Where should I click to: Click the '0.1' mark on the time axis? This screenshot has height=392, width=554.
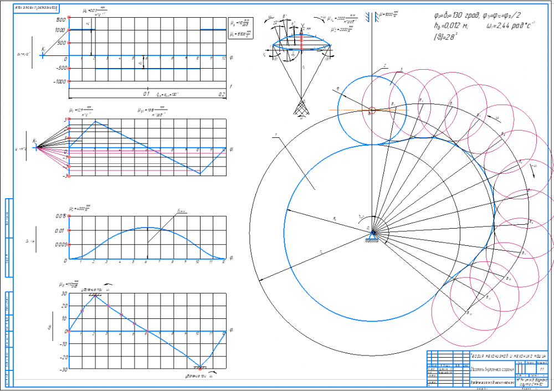pos(146,94)
